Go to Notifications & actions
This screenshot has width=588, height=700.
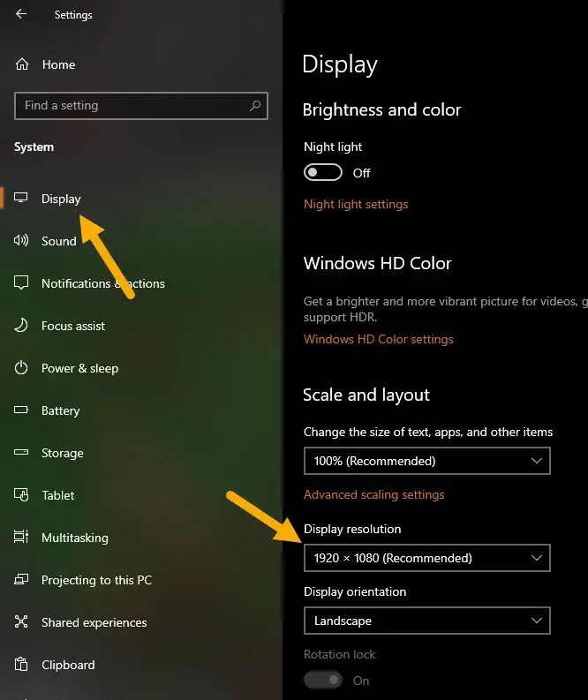(103, 283)
